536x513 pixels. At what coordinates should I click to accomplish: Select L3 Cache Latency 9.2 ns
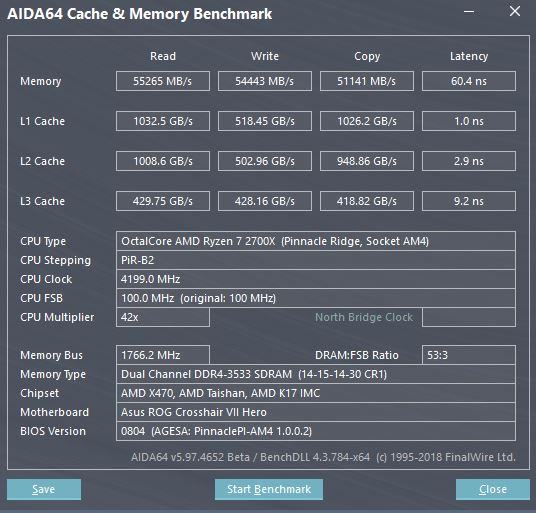(469, 201)
